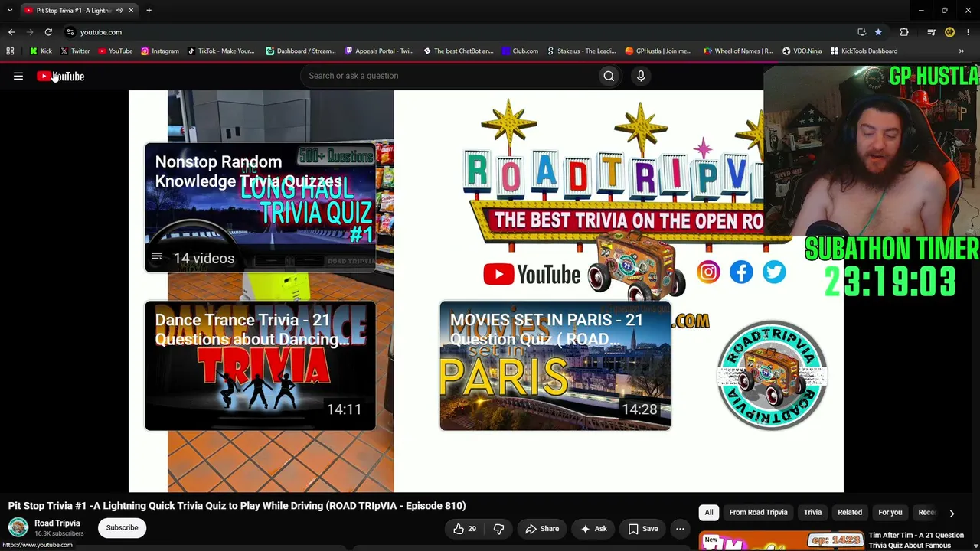Open the GPHustla bookmark

[x=658, y=51]
